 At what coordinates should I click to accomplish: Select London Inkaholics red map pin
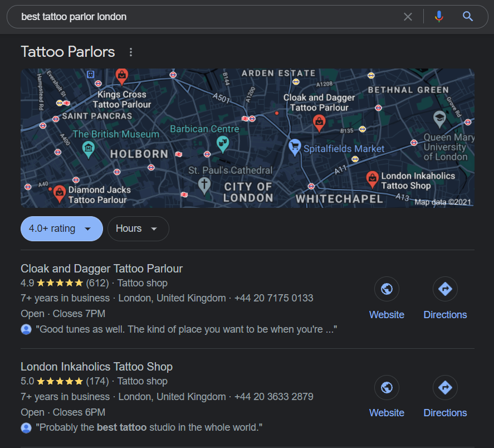[x=373, y=180]
